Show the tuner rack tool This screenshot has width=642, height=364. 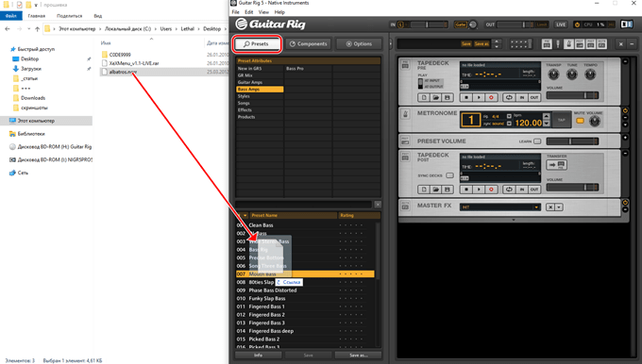pos(558,44)
